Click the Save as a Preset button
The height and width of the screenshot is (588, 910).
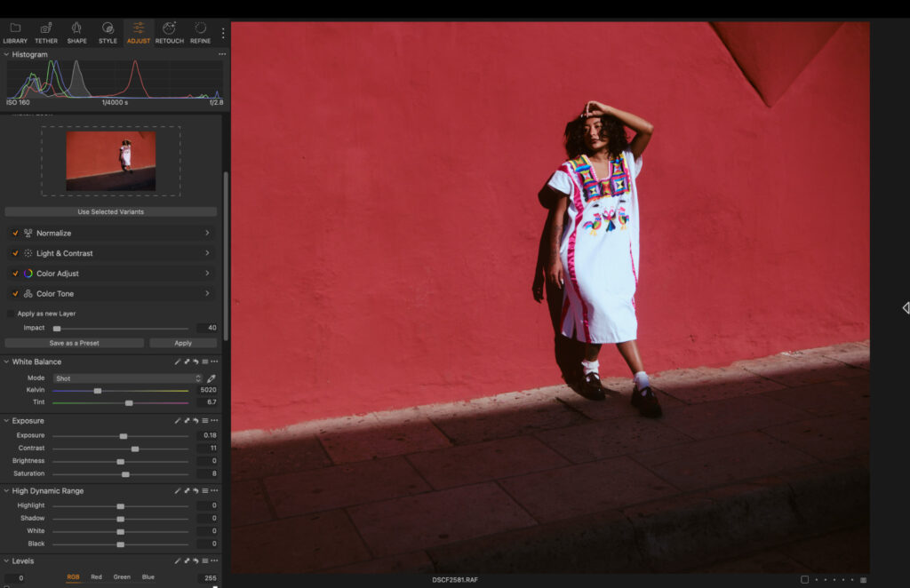pyautogui.click(x=74, y=343)
